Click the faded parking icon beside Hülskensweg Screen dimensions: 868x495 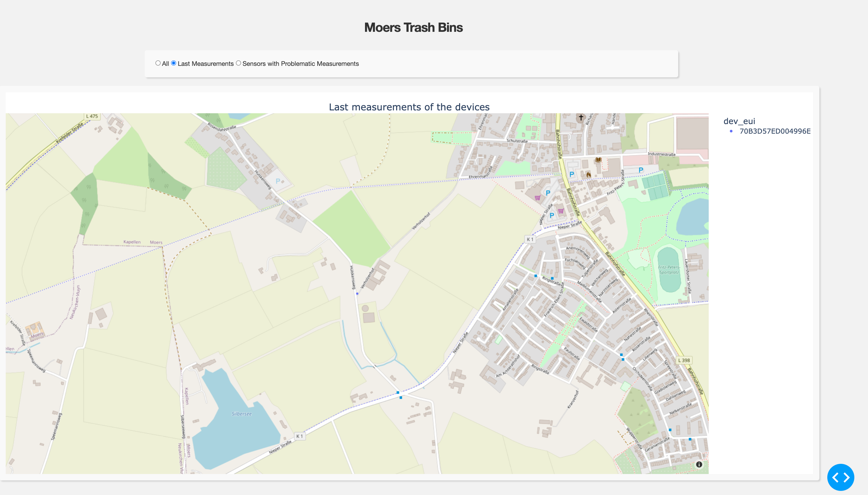point(278,181)
